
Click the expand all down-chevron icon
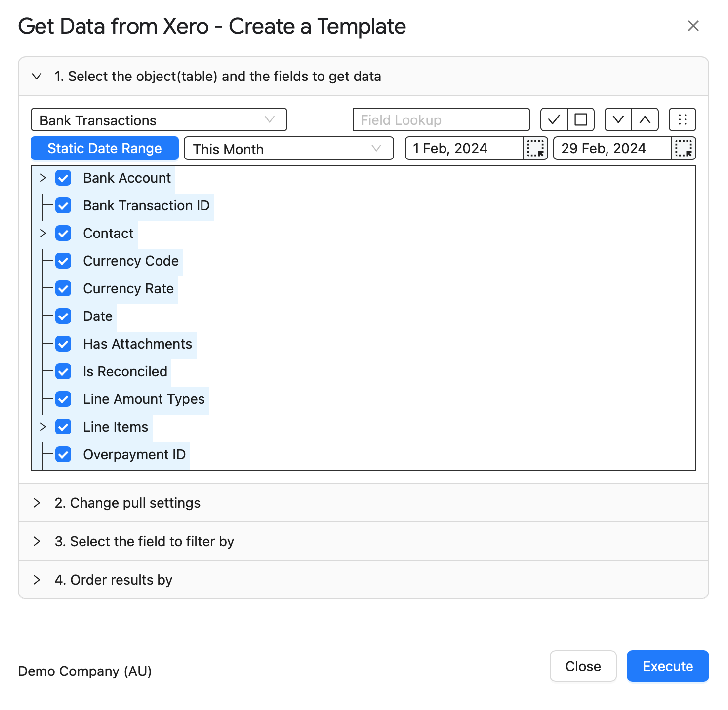tap(618, 119)
